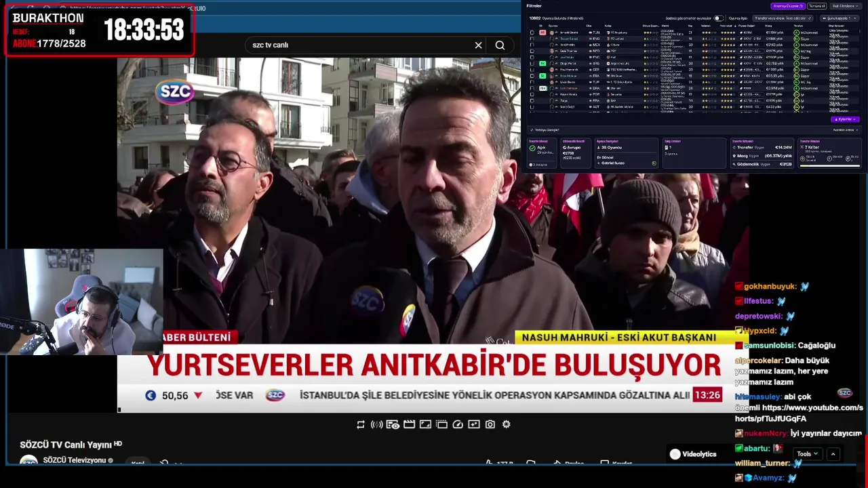
Task: Toggle the loop icon under the video
Action: pos(361,424)
